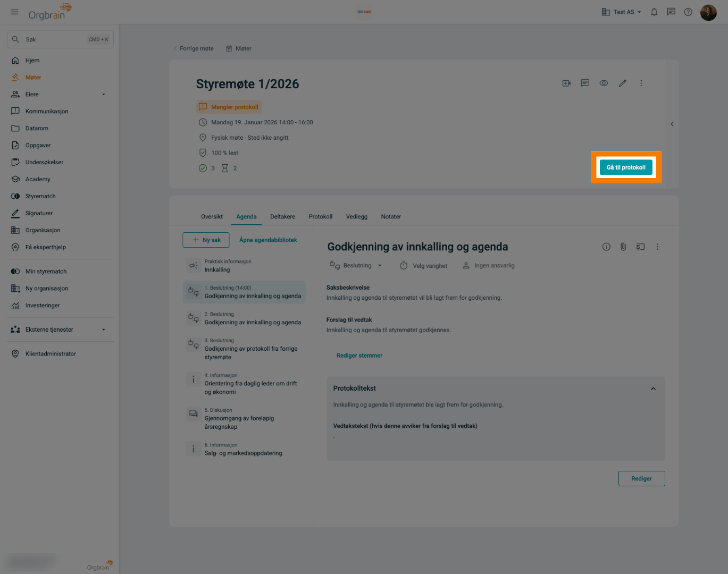Open the Test AS organization dropdown
Image resolution: width=728 pixels, height=574 pixels.
pos(621,12)
